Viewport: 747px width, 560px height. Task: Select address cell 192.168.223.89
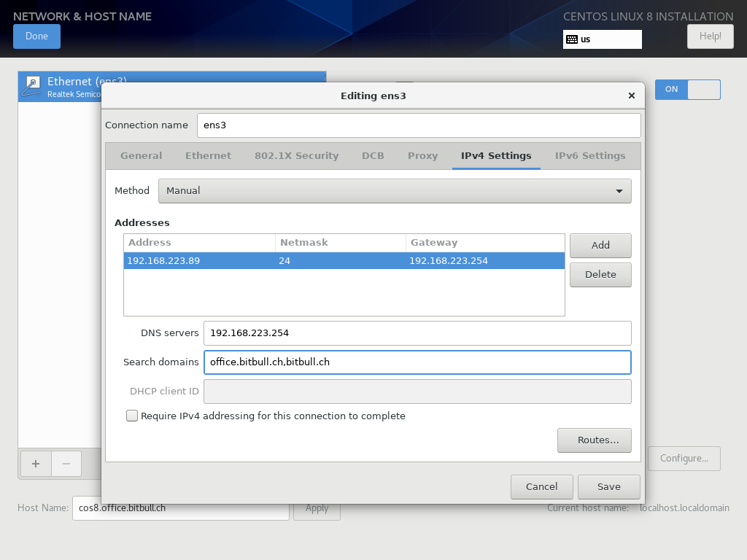(163, 261)
